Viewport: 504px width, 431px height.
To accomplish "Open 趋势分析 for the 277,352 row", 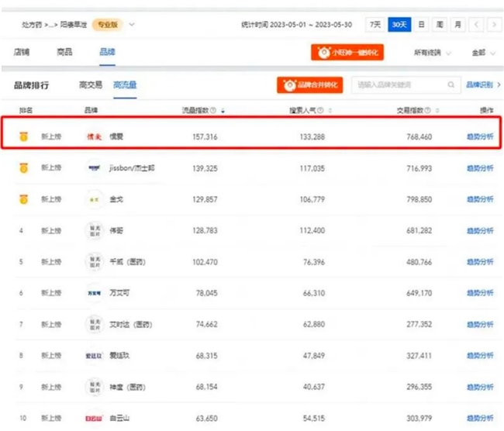I will tap(479, 324).
